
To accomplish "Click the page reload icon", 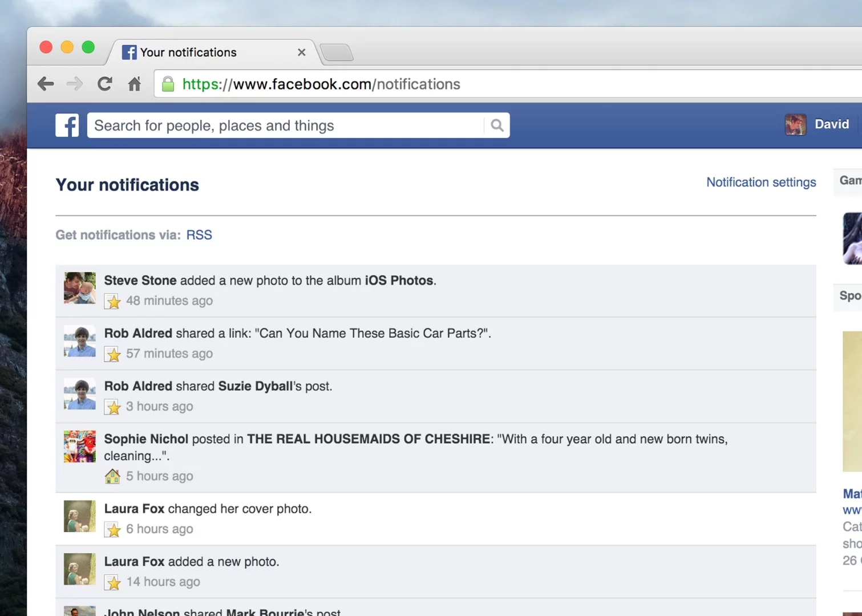I will (x=104, y=83).
